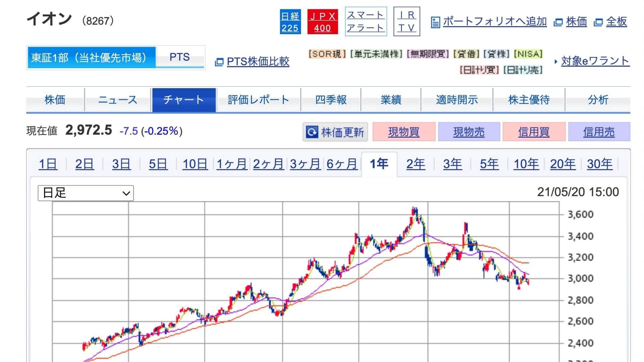The height and width of the screenshot is (362, 644).
Task: Click the [SOR現] tag
Action: (x=327, y=54)
